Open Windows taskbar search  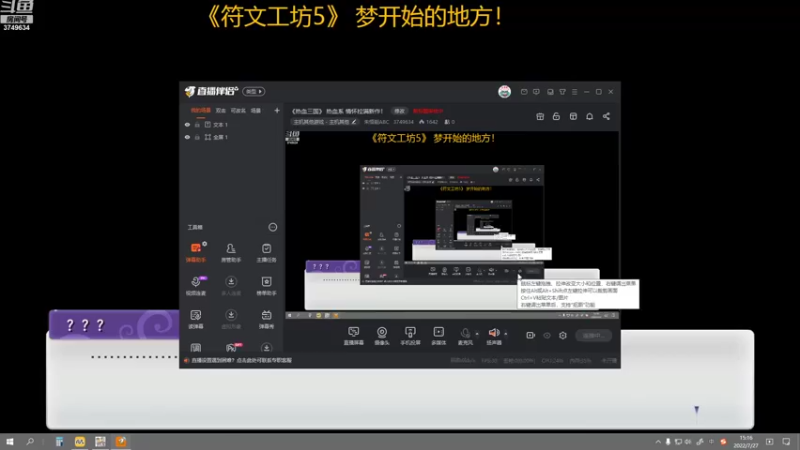coord(30,442)
